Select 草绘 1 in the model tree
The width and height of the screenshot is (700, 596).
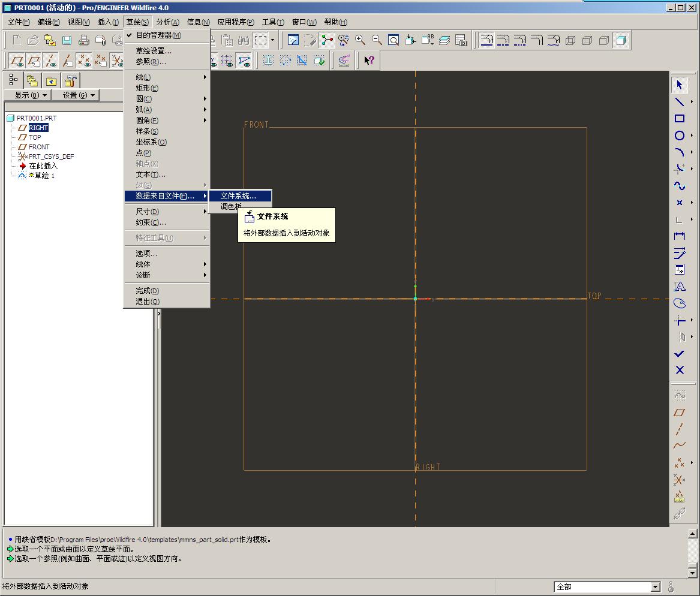coord(44,175)
